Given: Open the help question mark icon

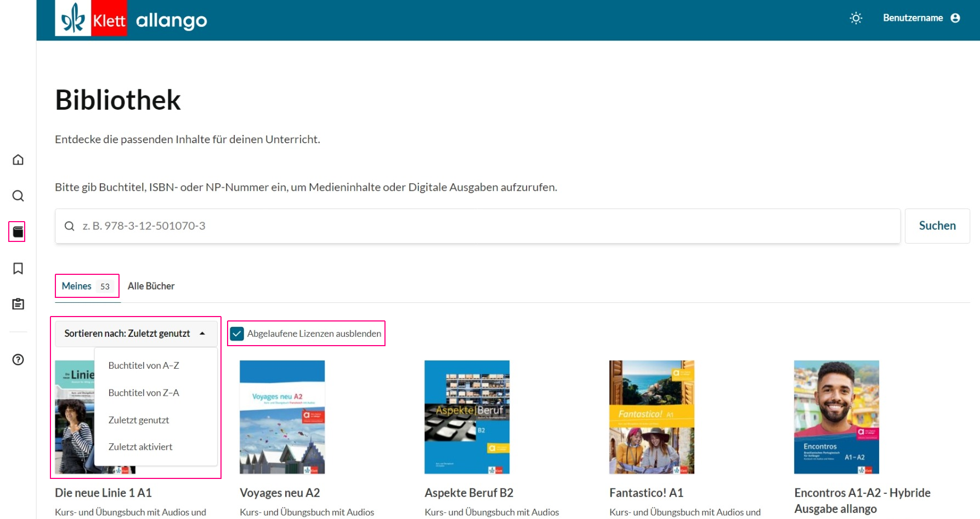Looking at the screenshot, I should point(18,359).
